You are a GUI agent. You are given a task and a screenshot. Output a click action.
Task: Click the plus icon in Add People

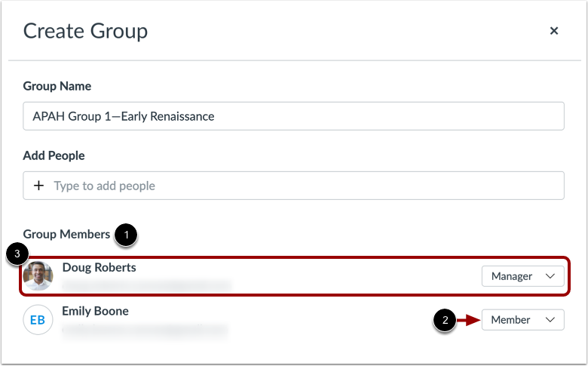coord(38,186)
